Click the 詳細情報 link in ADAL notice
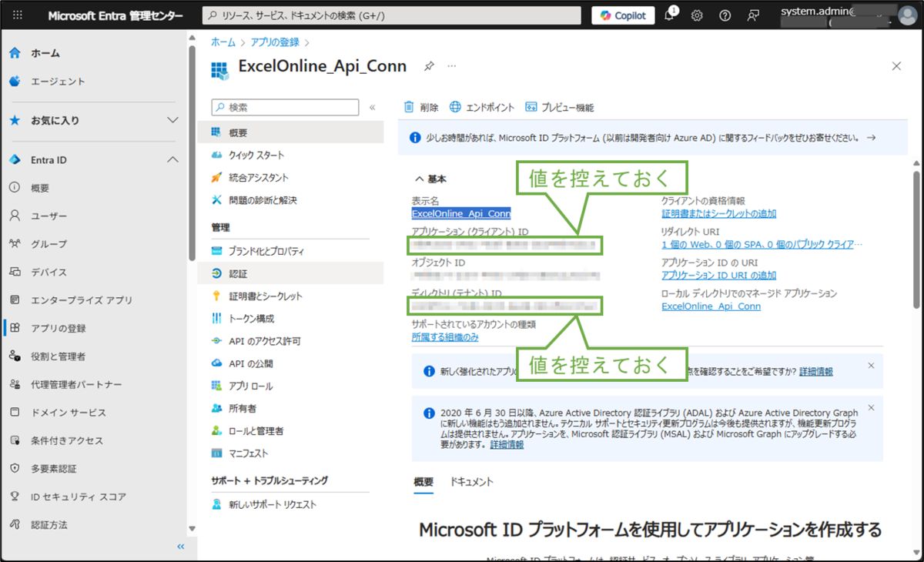924x562 pixels. click(507, 445)
